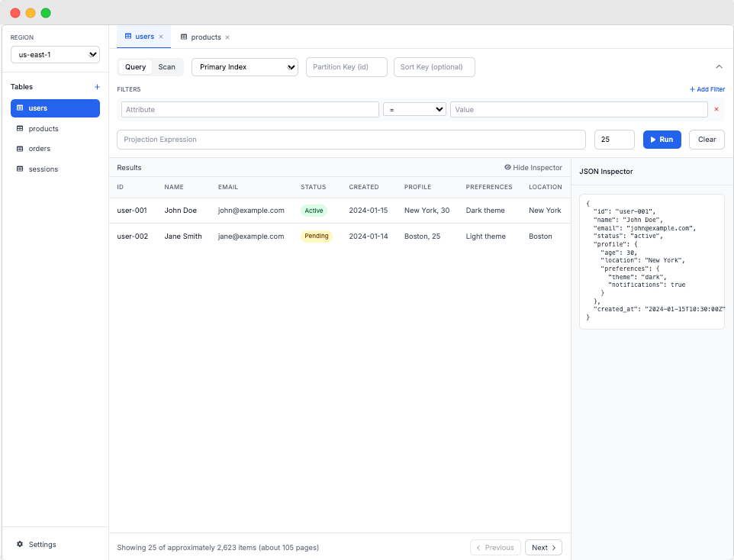Close the users tab
Screen dimensions: 734x560
[x=161, y=37]
